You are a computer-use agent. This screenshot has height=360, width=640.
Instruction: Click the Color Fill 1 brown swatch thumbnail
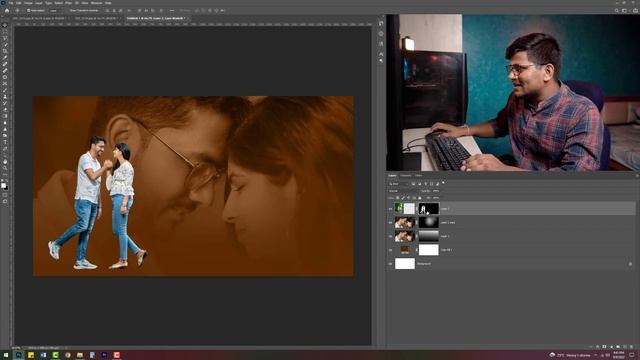(x=404, y=250)
